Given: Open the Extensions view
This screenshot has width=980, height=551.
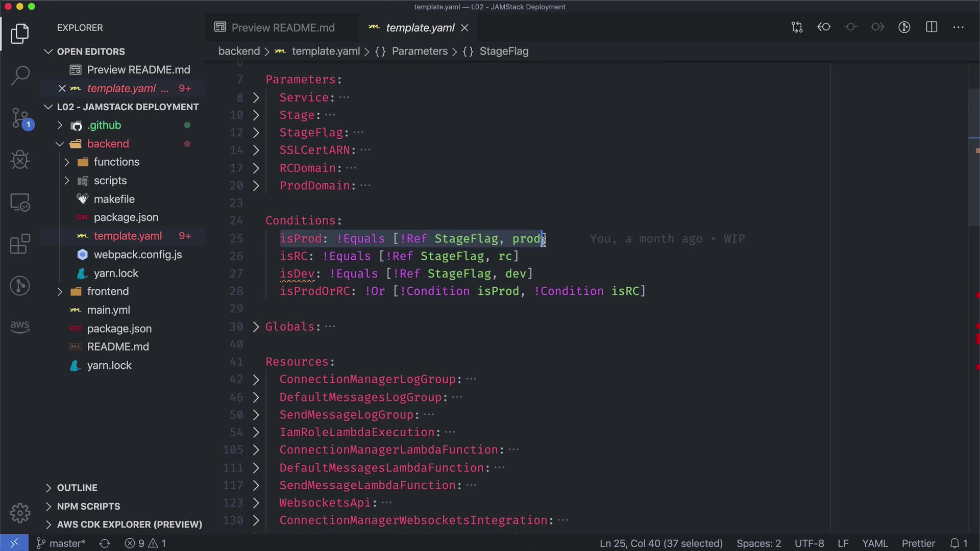Looking at the screenshot, I should (x=20, y=244).
